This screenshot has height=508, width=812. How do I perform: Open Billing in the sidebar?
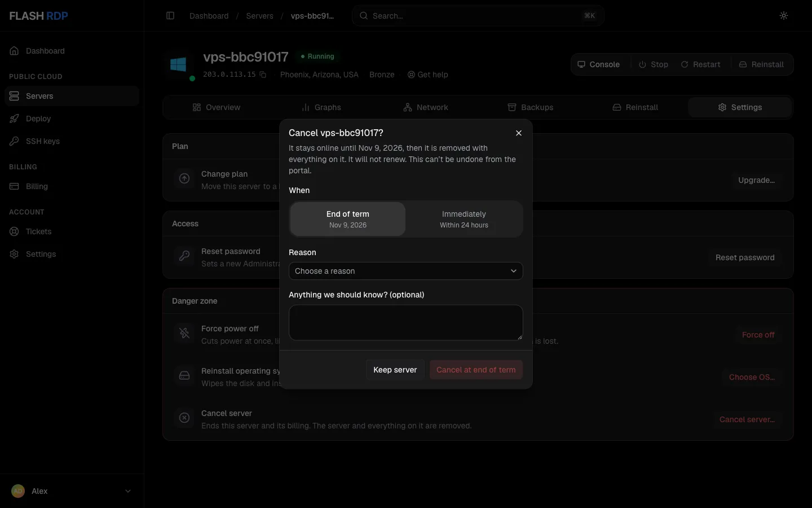tap(72, 186)
